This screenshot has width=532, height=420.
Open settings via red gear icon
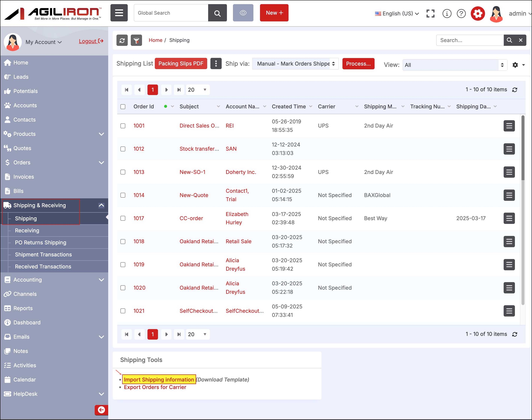[478, 14]
